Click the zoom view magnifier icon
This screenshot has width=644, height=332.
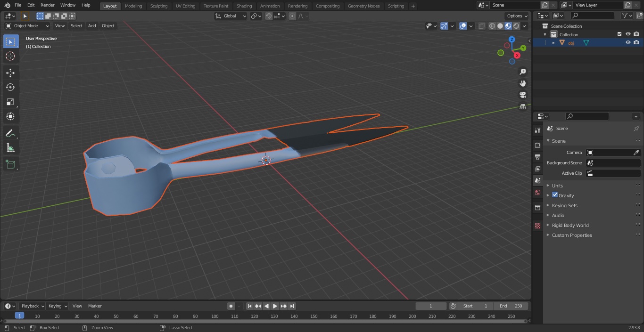tap(522, 72)
